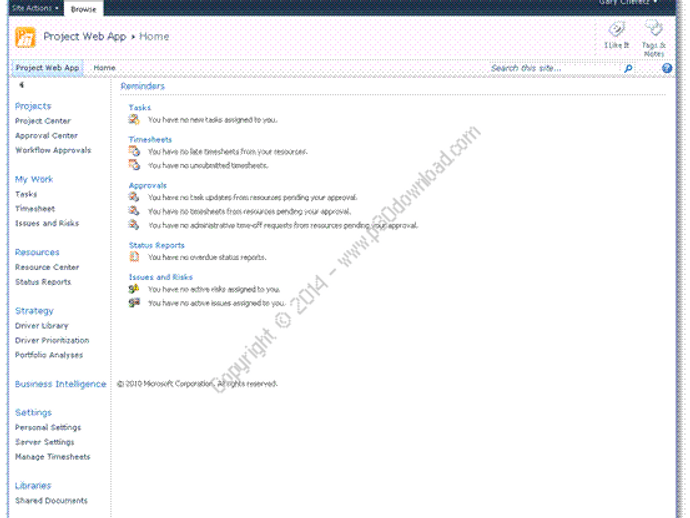Click the I Like It icon

point(617,30)
